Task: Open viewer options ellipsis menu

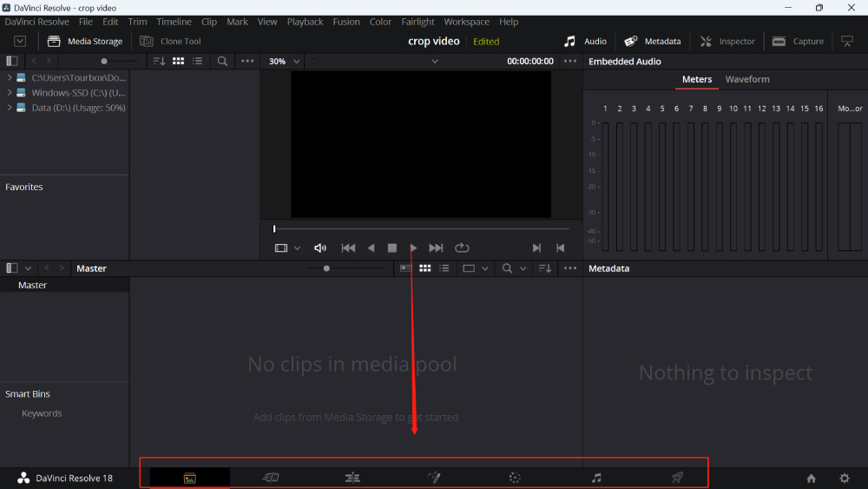Action: tap(570, 61)
